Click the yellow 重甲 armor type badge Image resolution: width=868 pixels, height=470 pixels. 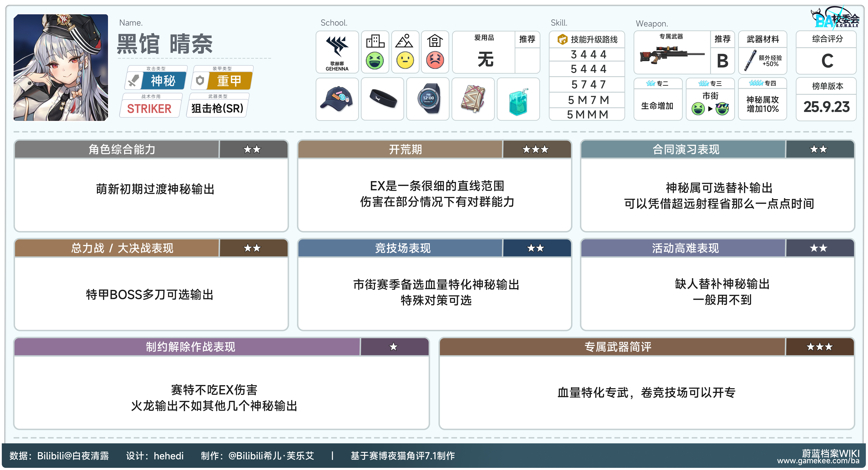[x=229, y=81]
